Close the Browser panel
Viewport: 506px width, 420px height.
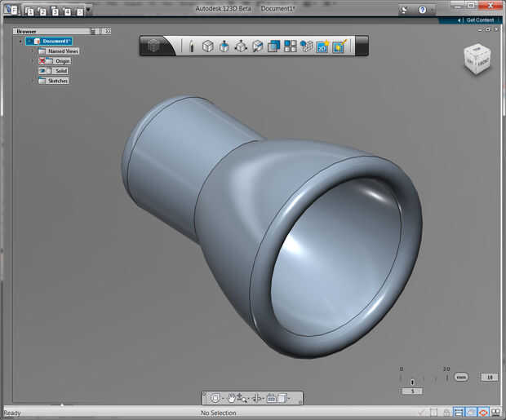pos(108,31)
